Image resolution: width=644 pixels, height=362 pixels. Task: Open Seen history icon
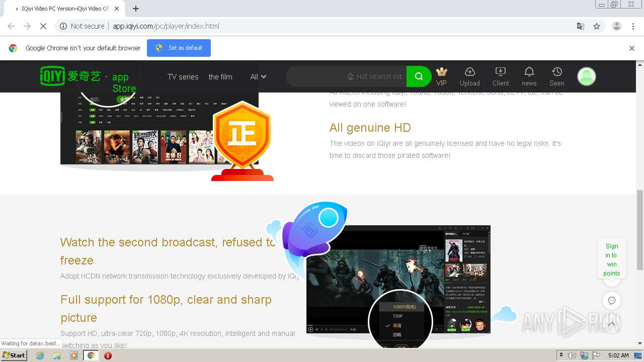coord(556,76)
